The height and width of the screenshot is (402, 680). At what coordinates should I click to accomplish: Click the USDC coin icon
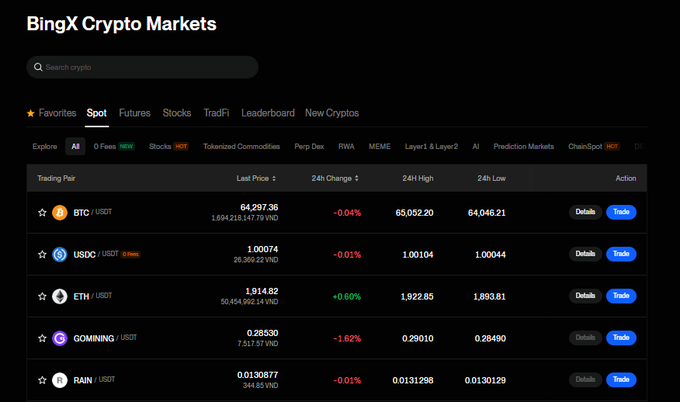tap(60, 255)
